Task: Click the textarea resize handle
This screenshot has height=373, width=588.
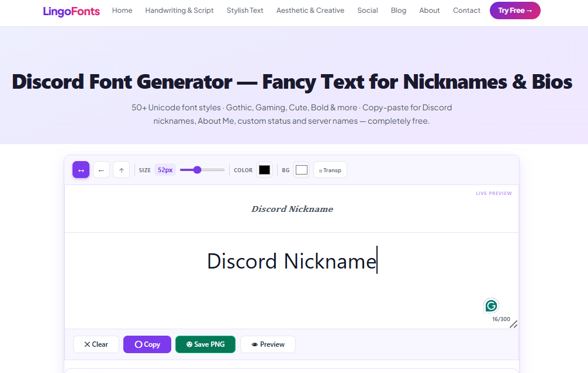Action: (514, 325)
